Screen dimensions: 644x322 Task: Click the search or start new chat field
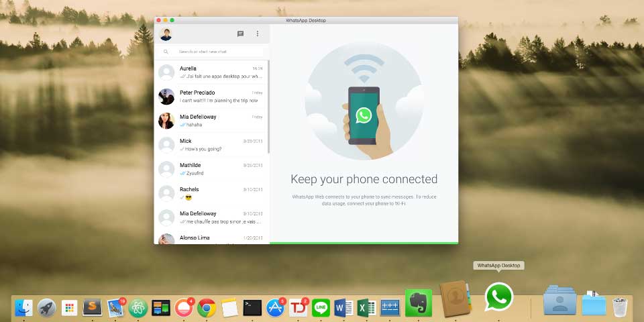tap(212, 52)
